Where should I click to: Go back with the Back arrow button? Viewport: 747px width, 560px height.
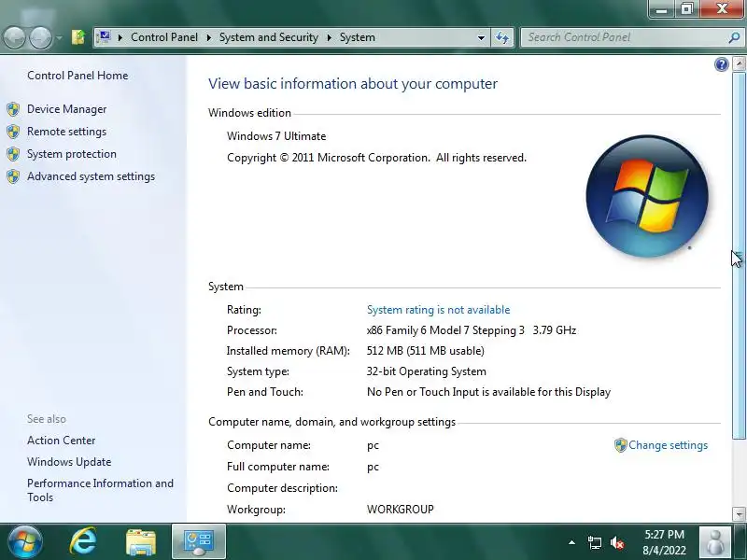click(x=14, y=37)
